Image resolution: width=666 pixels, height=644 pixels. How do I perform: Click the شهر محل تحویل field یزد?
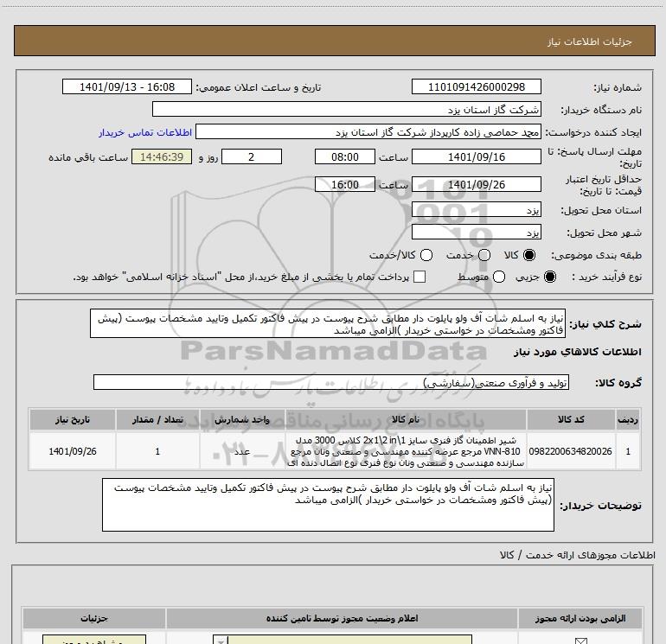[476, 233]
